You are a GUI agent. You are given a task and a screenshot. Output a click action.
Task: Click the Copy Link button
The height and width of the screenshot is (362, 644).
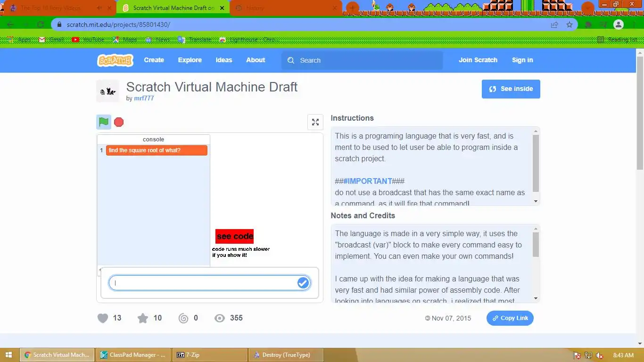[510, 318]
